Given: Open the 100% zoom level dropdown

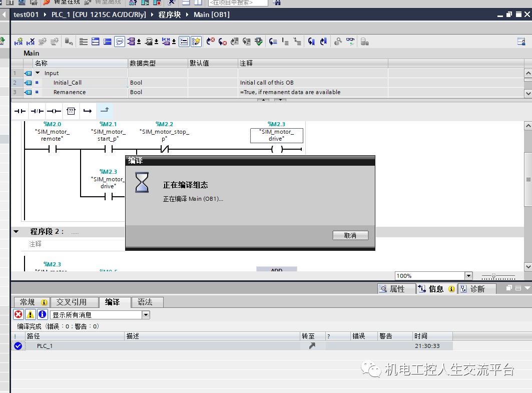Looking at the screenshot, I should 468,276.
